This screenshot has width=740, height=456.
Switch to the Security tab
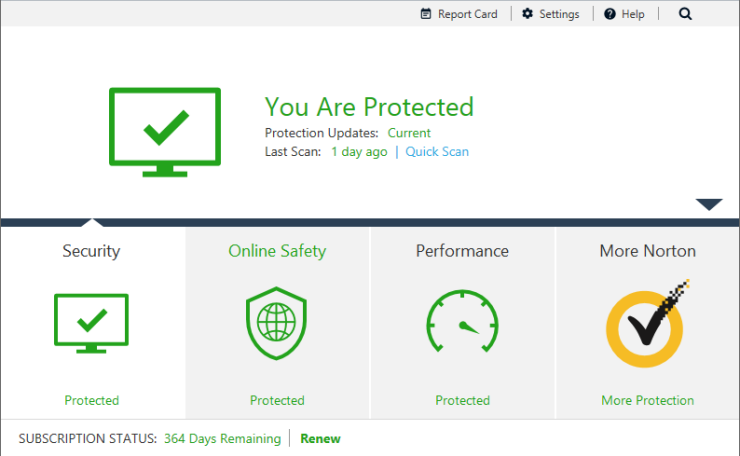[x=91, y=251]
